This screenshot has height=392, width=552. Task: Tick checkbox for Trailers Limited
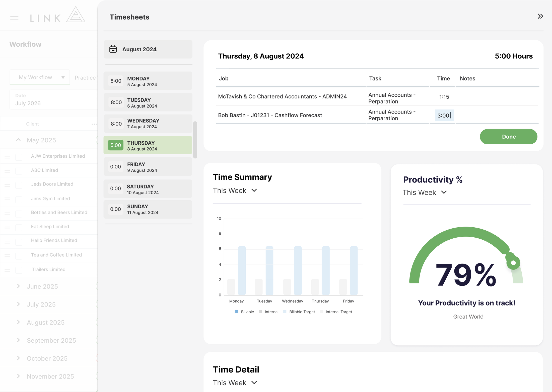click(x=19, y=270)
